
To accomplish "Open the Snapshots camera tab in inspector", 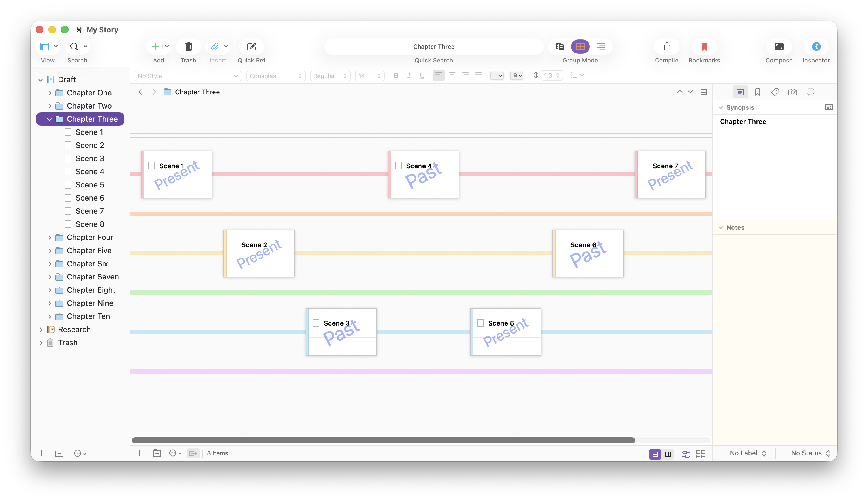I will coord(792,92).
